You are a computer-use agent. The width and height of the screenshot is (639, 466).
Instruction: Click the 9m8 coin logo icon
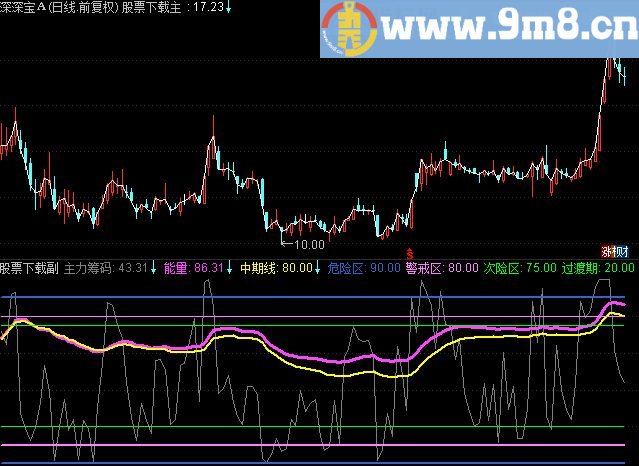350,30
